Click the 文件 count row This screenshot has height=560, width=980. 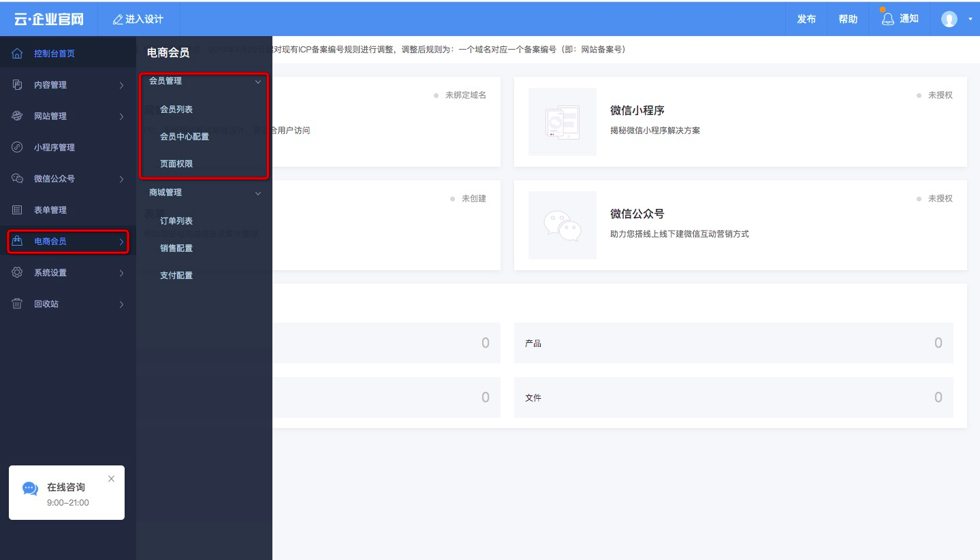[733, 397]
